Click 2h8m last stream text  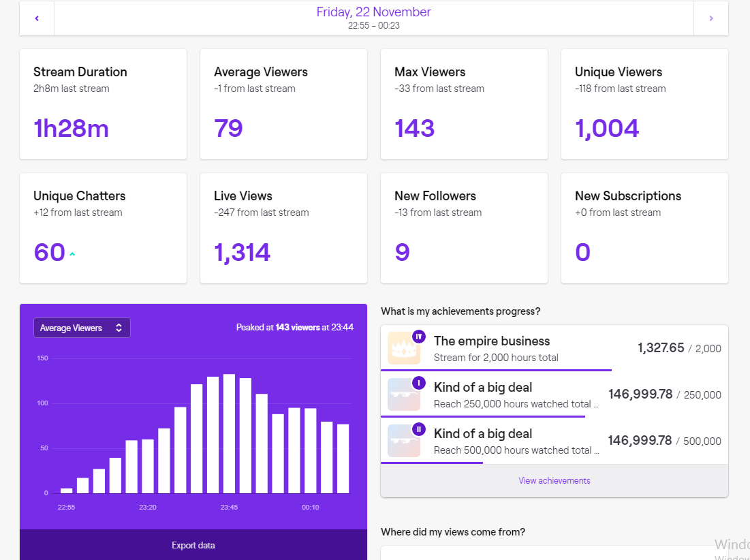72,89
